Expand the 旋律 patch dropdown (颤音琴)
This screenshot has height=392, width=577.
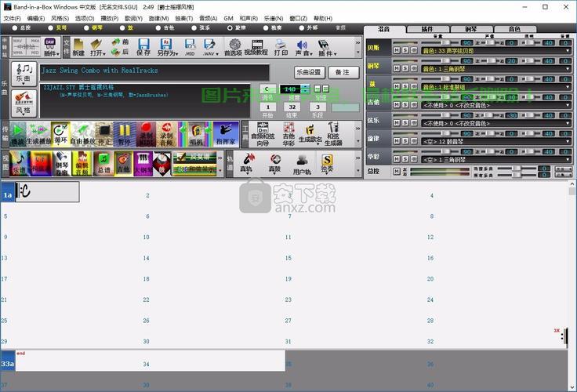568,142
